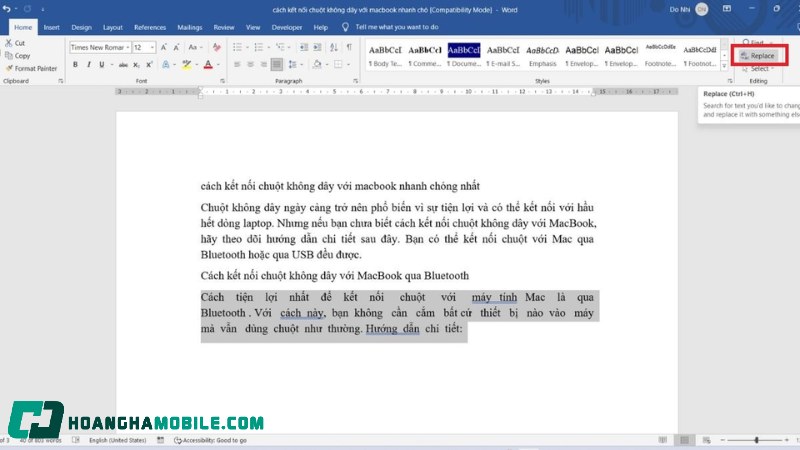The width and height of the screenshot is (800, 450).
Task: Apply strikethrough to the text
Action: point(123,65)
